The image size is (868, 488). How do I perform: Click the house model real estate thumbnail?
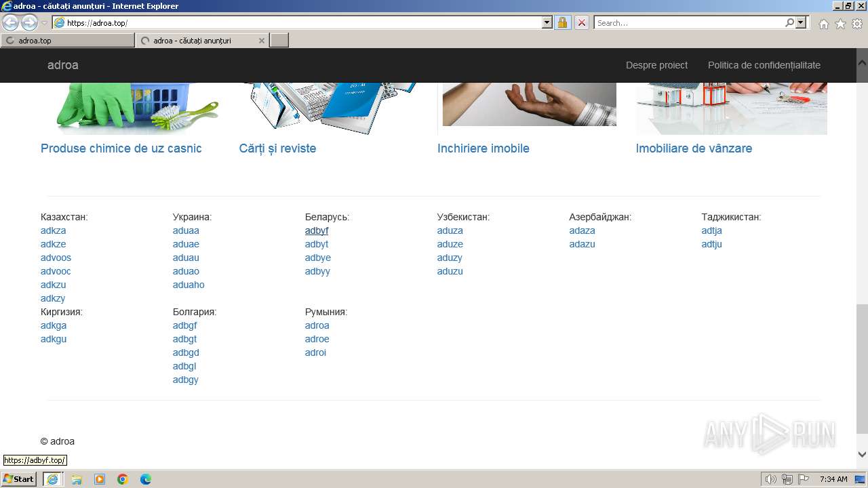[x=732, y=108]
